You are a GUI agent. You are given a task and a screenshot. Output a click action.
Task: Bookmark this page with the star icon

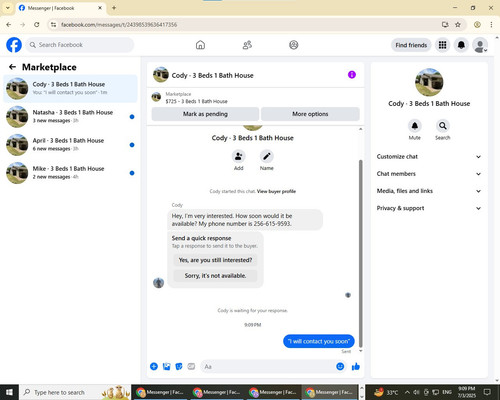click(x=458, y=24)
